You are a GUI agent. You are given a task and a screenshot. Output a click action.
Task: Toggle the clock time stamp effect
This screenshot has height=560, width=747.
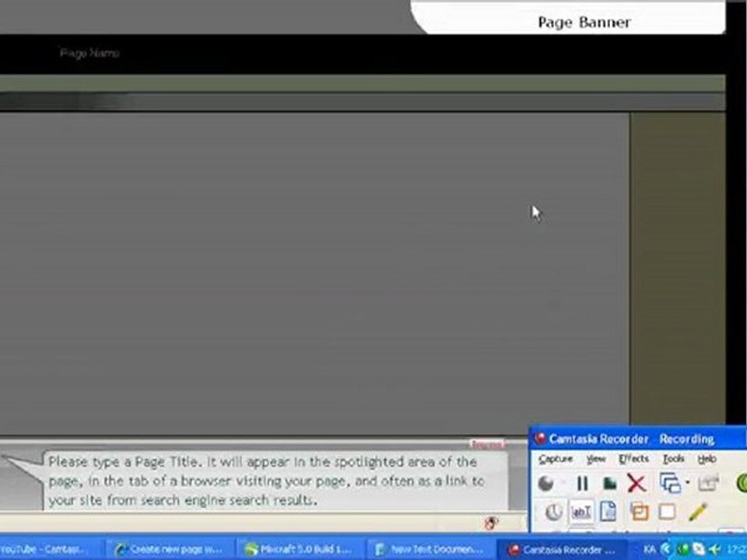(553, 513)
